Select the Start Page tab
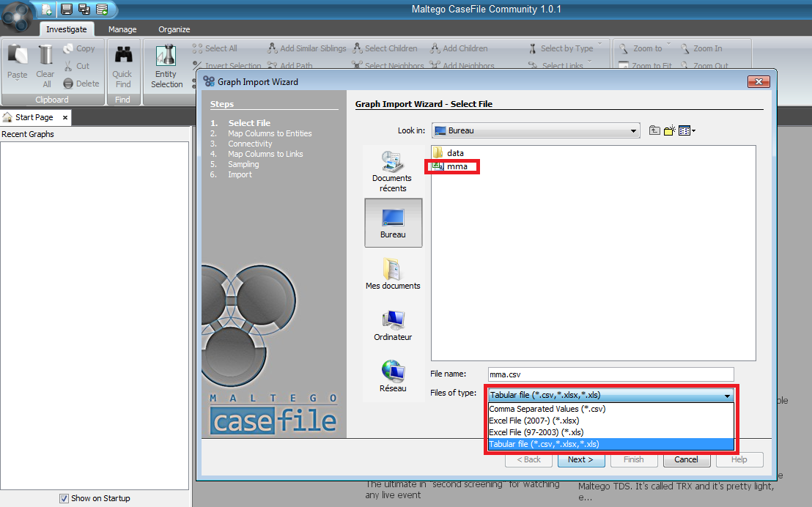 (x=34, y=117)
